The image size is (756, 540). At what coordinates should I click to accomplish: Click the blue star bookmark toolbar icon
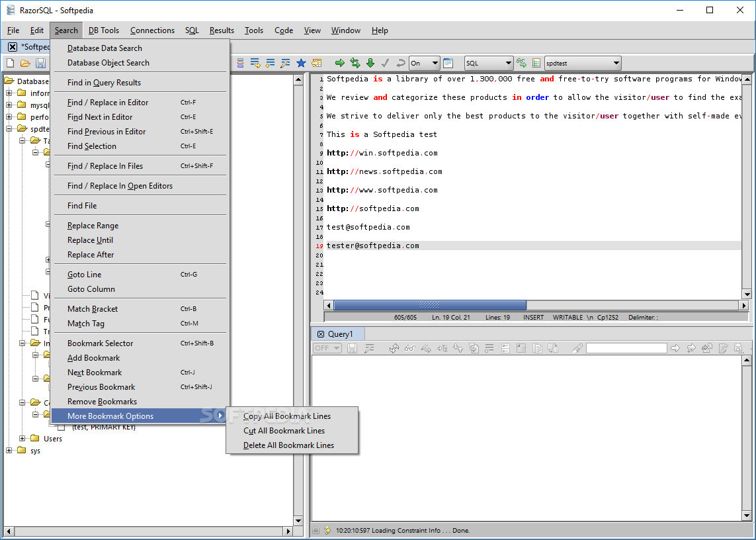[x=301, y=63]
